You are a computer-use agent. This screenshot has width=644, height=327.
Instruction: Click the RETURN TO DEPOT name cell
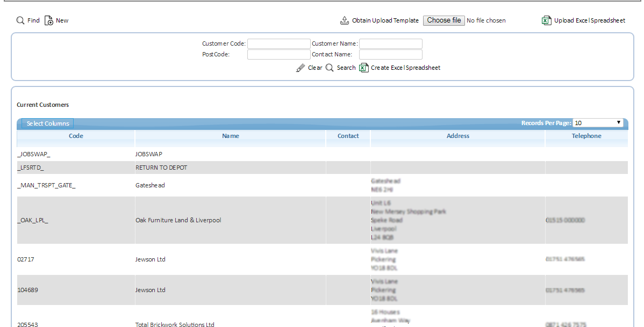(x=161, y=168)
